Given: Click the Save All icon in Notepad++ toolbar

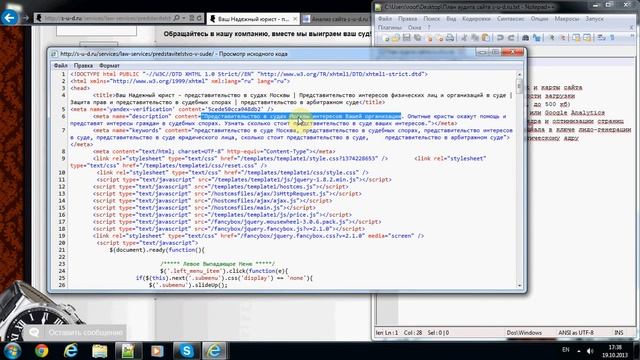Looking at the screenshot, I should pyautogui.click(x=417, y=38).
